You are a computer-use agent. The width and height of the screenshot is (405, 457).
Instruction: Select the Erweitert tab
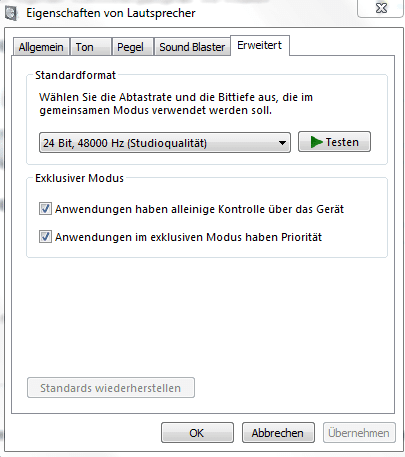point(260,46)
